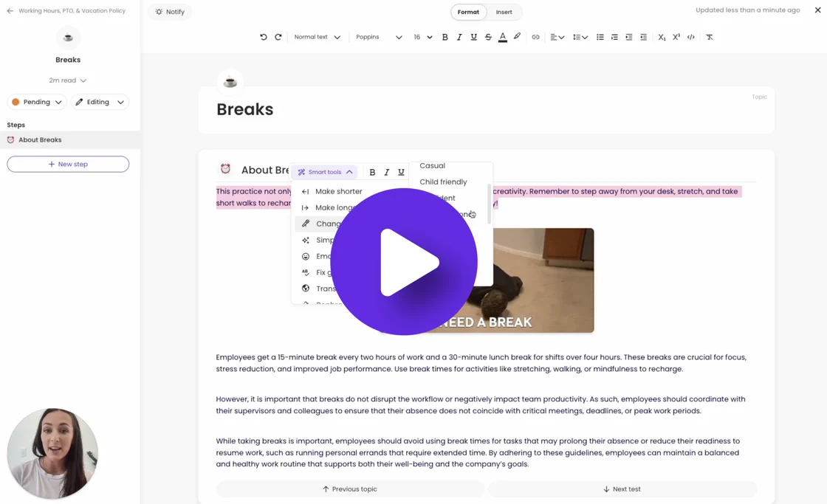Collapse the Smart tools menu
Viewport: 827px width, 504px height.
click(x=326, y=172)
